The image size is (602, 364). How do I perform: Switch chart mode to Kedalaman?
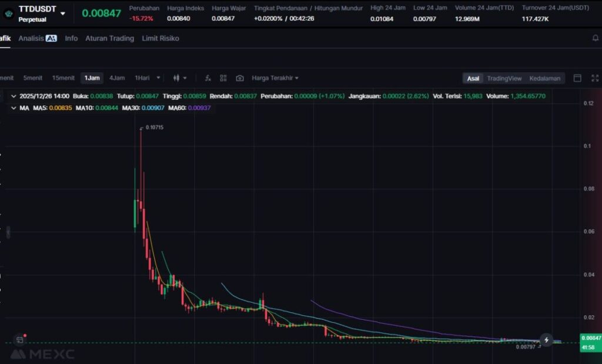pyautogui.click(x=545, y=78)
